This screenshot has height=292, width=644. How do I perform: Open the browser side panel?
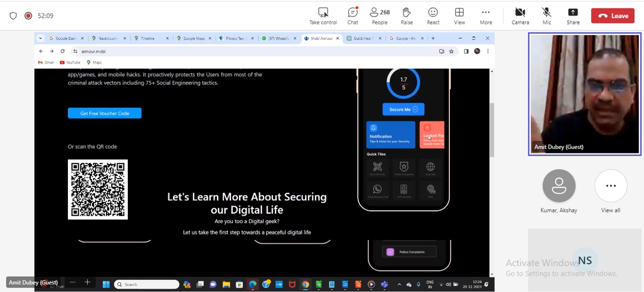tap(466, 51)
